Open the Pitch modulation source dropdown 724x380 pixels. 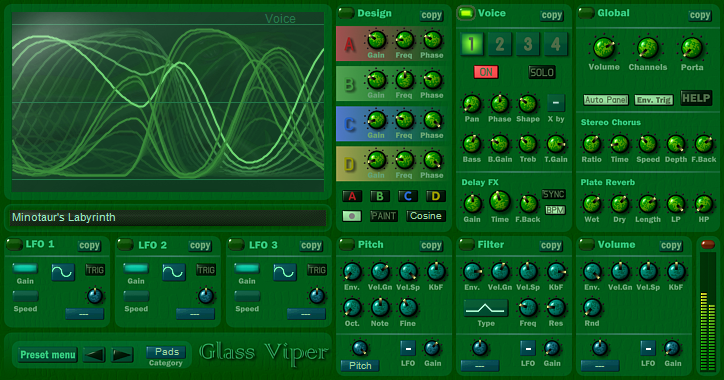tap(360, 366)
